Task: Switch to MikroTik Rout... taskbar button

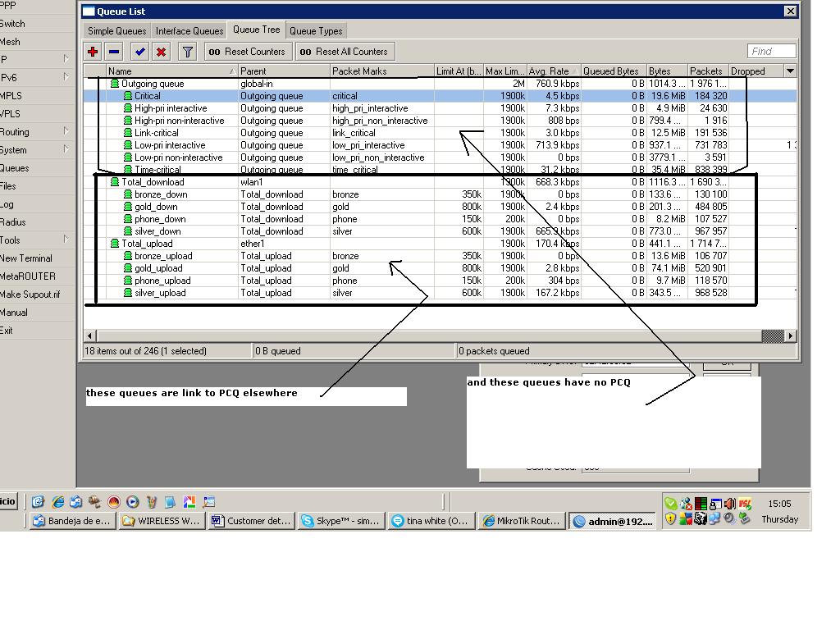Action: coord(523,521)
